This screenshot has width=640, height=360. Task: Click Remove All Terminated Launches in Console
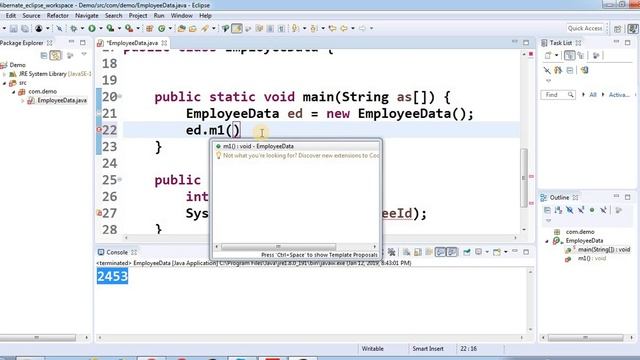(391, 252)
